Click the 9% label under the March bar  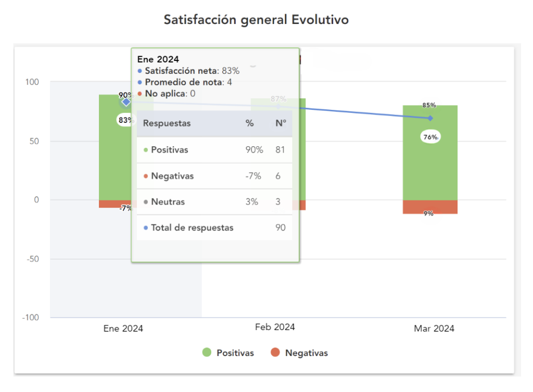point(428,213)
